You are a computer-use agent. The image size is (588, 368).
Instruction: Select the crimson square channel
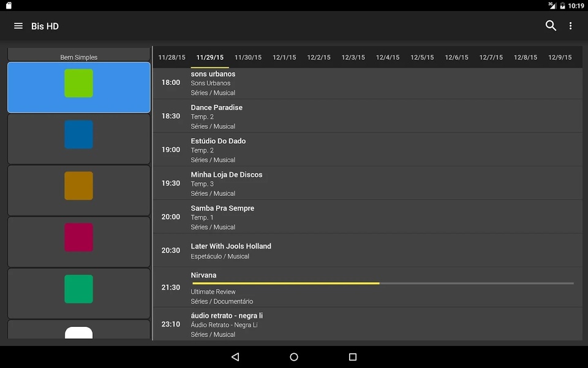[x=79, y=242]
